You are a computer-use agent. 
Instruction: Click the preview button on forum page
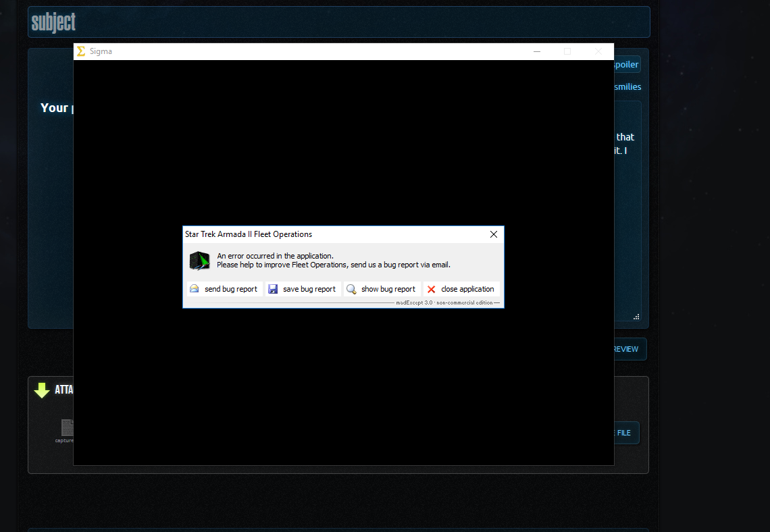630,349
